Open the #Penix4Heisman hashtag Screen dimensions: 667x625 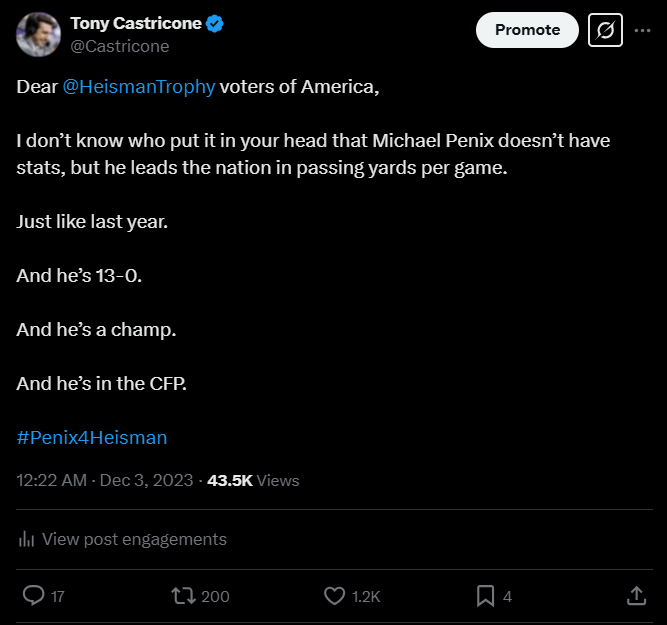tap(92, 437)
